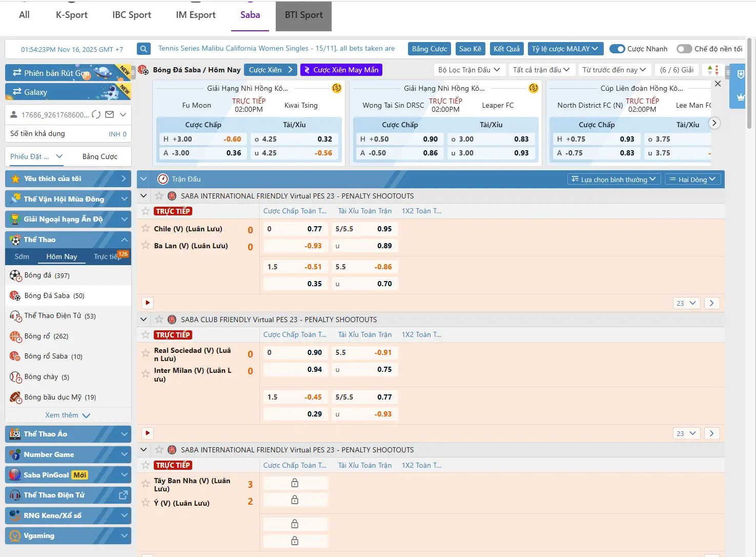The height and width of the screenshot is (557, 756).
Task: Click the external link icon on Thể Thao Điện Tử
Action: click(123, 495)
